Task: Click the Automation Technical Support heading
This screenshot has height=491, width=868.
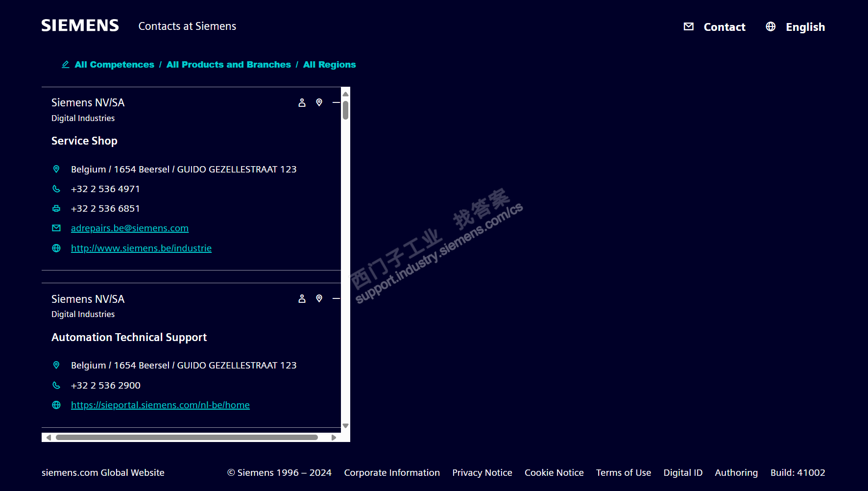Action: pyautogui.click(x=129, y=337)
